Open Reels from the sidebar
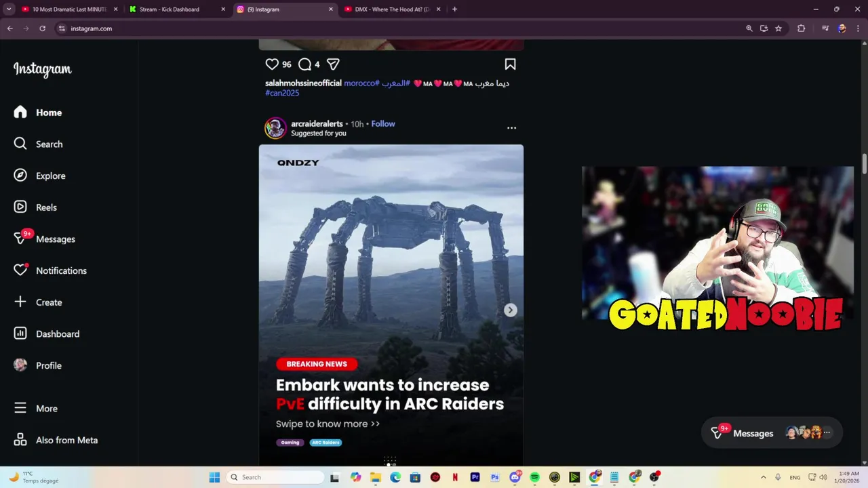This screenshot has height=488, width=868. [x=35, y=207]
